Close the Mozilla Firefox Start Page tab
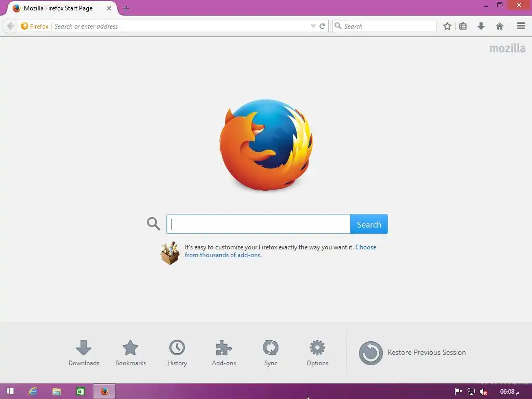 109,8
